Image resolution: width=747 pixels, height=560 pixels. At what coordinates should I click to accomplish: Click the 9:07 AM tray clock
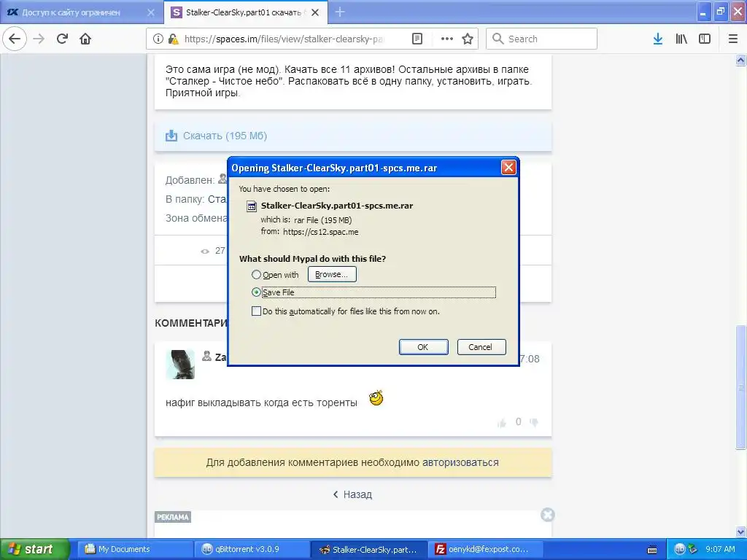coord(720,549)
